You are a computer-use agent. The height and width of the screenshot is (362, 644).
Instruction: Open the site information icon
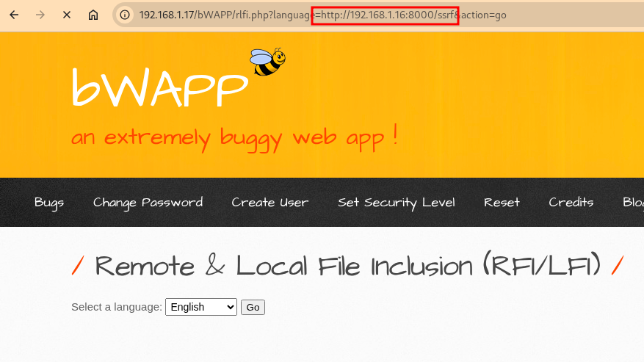126,15
